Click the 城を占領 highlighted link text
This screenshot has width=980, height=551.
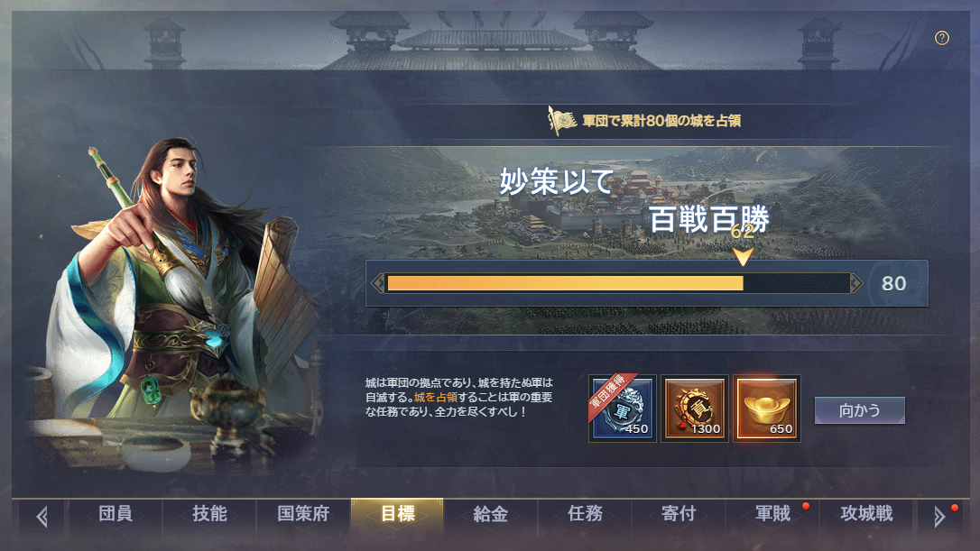coord(436,398)
